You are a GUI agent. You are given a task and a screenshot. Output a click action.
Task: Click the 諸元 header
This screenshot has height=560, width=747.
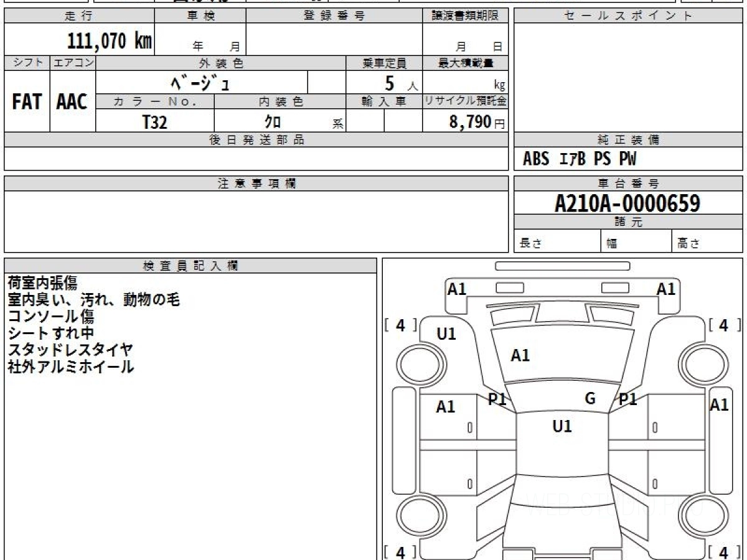629,222
